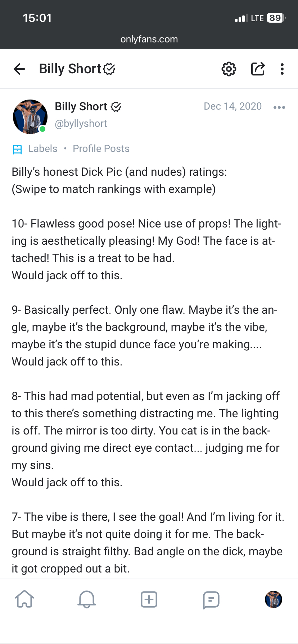This screenshot has height=644, width=298.
Task: Open the Profile Posts label
Action: (101, 149)
